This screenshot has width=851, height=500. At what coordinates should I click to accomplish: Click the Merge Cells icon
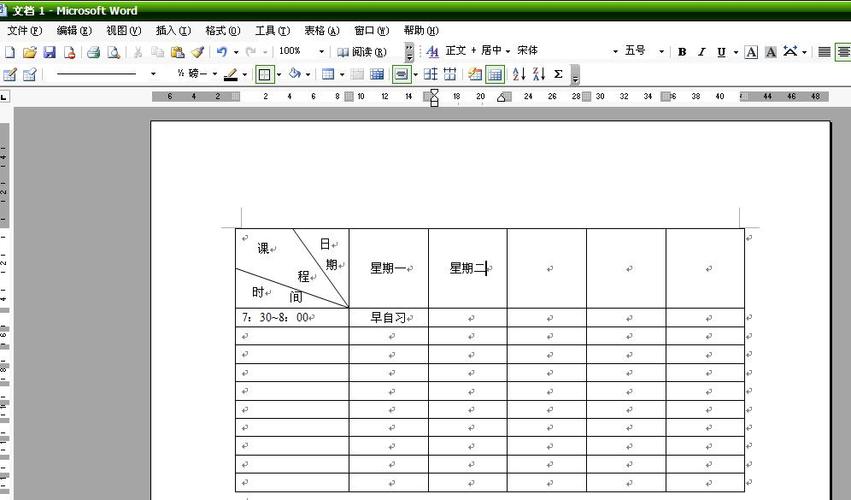[x=357, y=74]
